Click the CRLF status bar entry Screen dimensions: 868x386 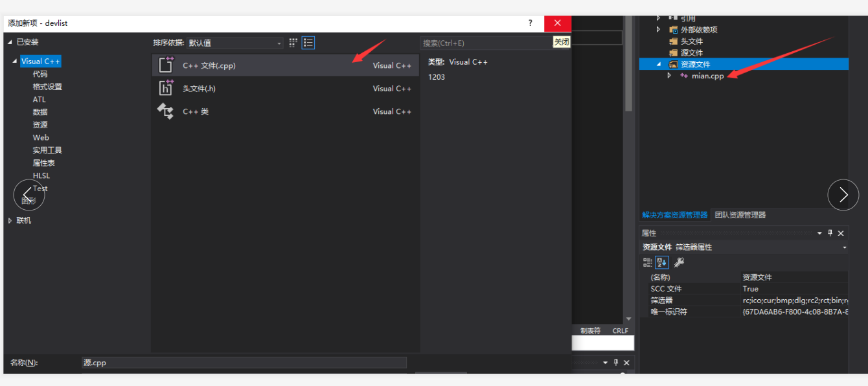click(621, 331)
